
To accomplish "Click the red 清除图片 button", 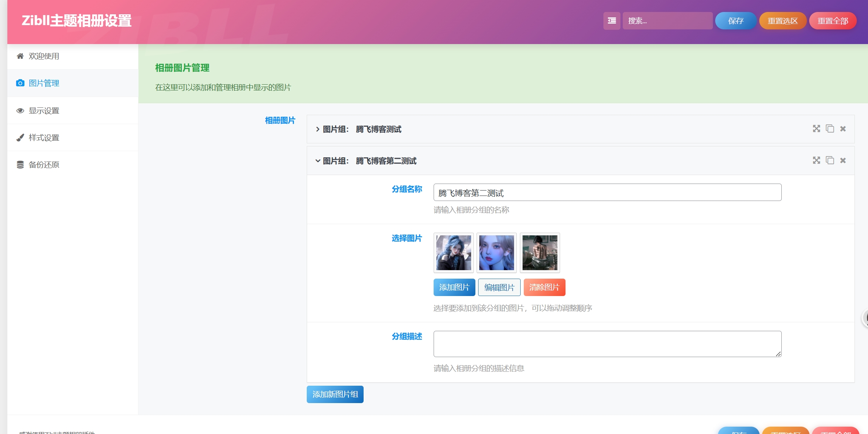I will [x=544, y=288].
